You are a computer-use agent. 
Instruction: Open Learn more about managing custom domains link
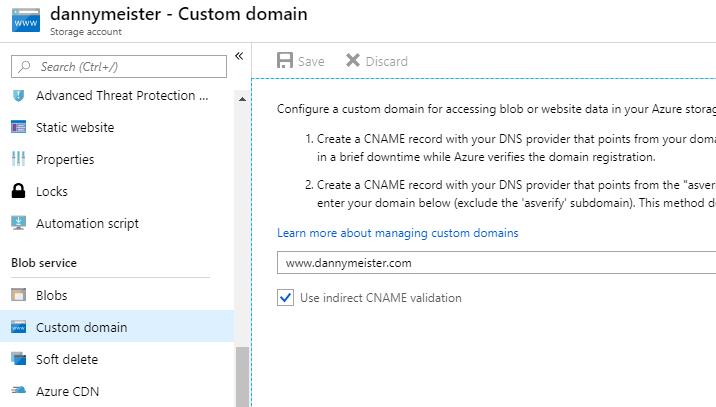tap(398, 233)
